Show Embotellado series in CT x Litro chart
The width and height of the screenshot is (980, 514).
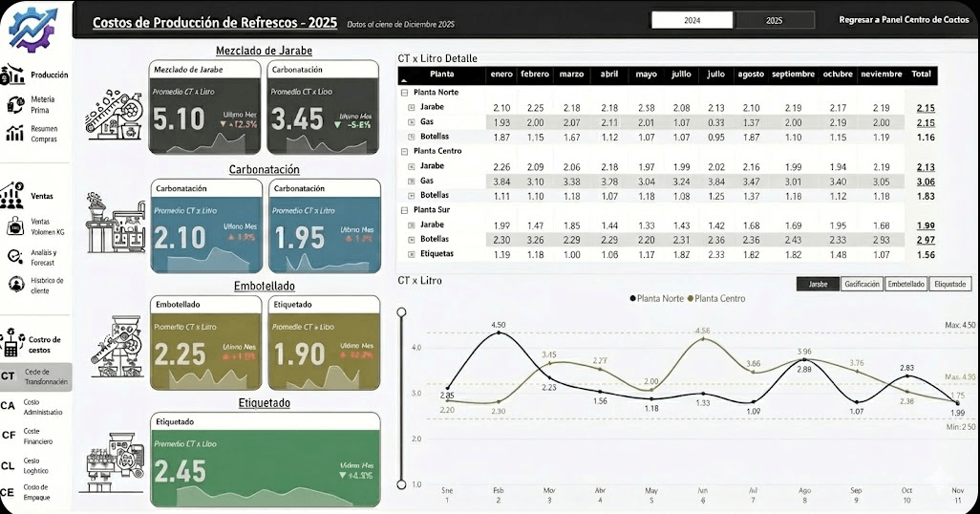point(905,284)
